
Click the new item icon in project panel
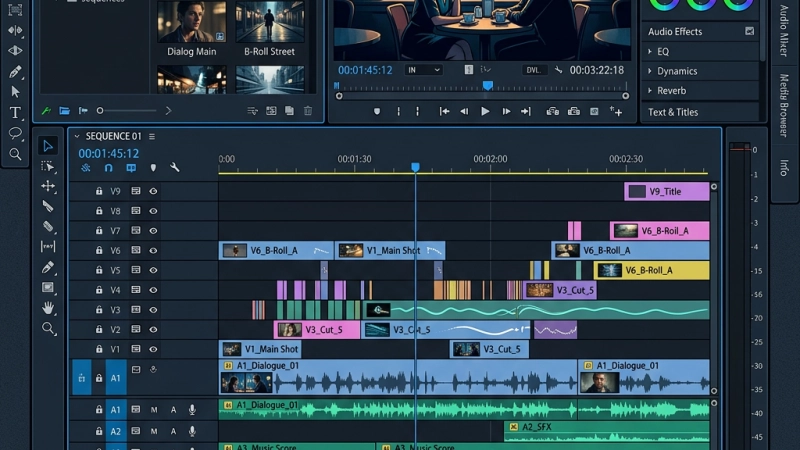(289, 111)
